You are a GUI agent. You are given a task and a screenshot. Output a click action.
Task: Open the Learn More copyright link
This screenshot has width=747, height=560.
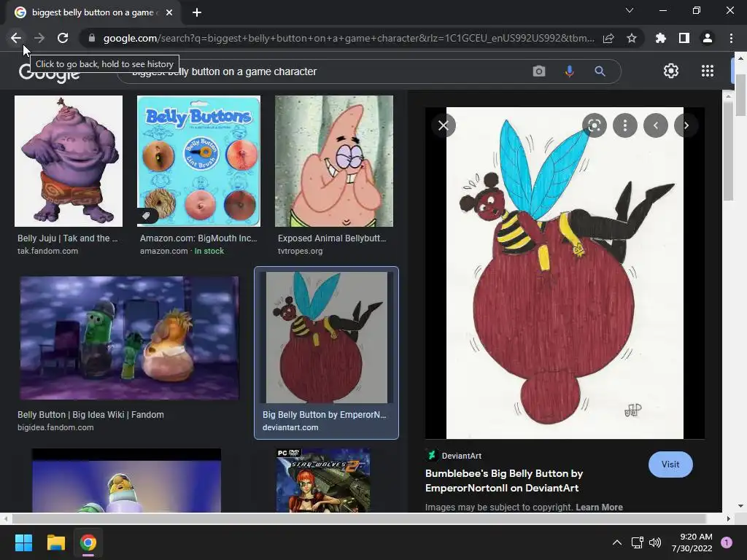pos(599,507)
